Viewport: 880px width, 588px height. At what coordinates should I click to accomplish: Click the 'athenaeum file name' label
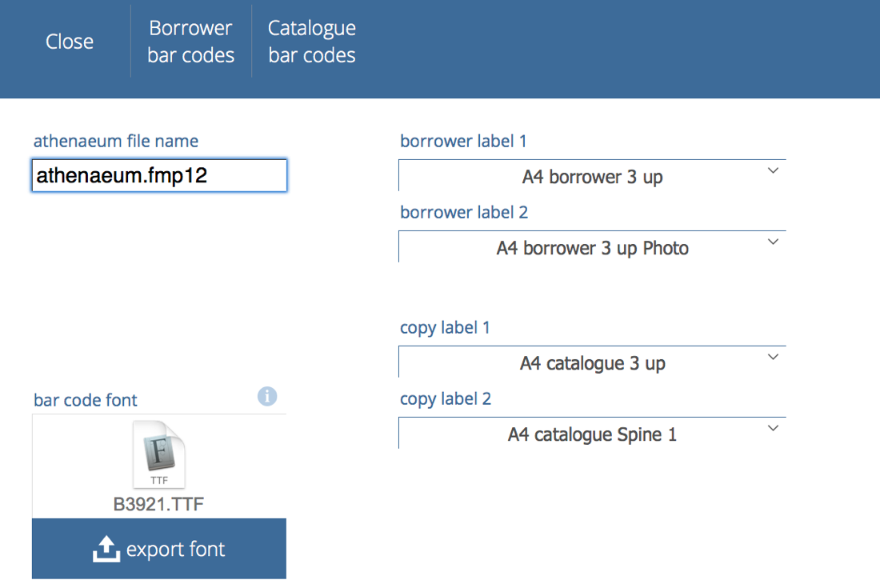click(116, 141)
